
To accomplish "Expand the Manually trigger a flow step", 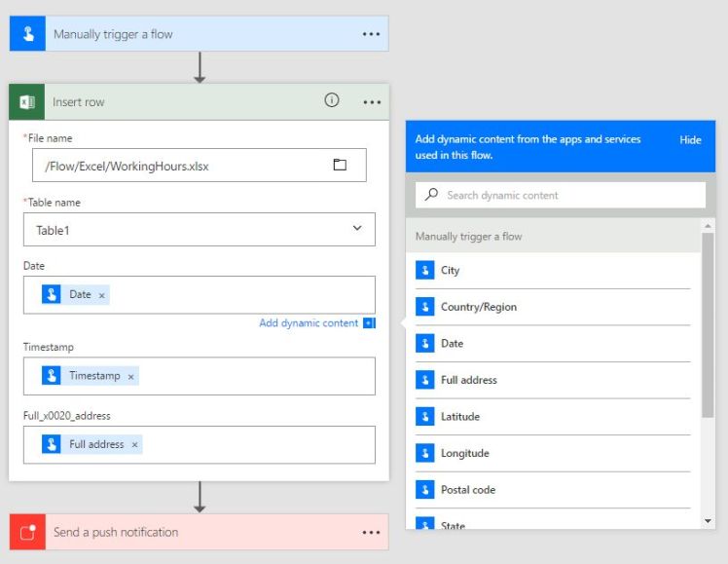I will [x=195, y=34].
